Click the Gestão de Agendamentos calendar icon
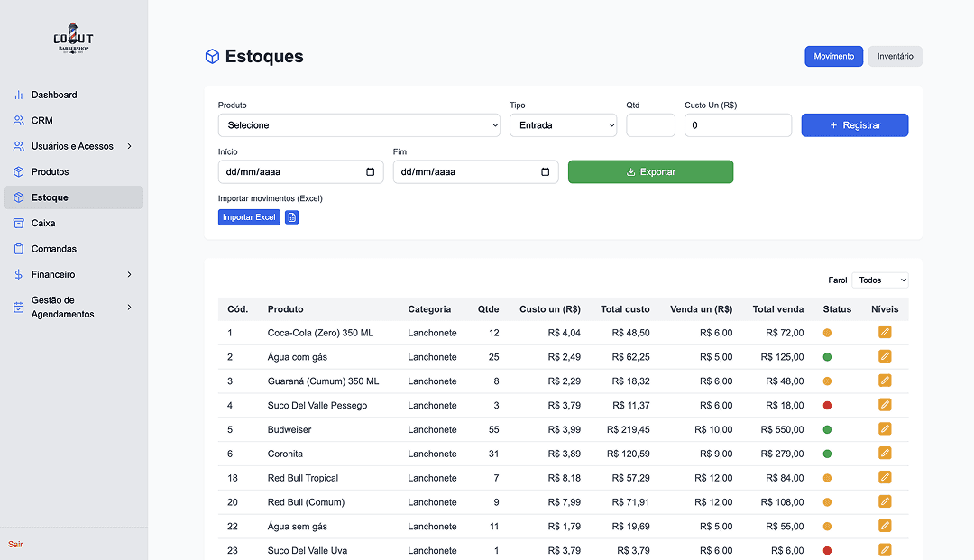The height and width of the screenshot is (560, 974). [19, 308]
